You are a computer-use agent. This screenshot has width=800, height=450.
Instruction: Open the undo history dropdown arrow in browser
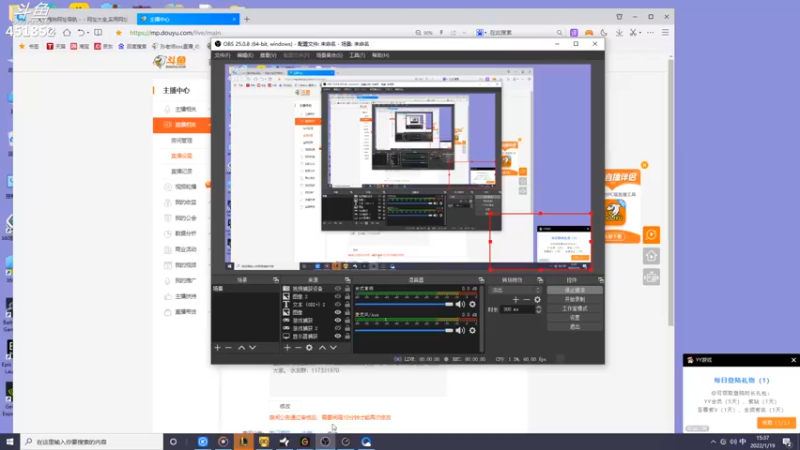88,33
